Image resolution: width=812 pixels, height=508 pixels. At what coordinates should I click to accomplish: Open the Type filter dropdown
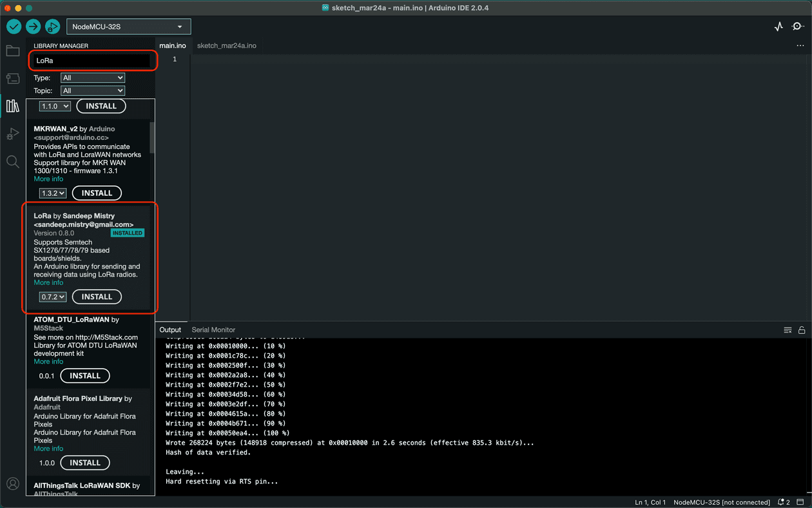[x=93, y=77]
